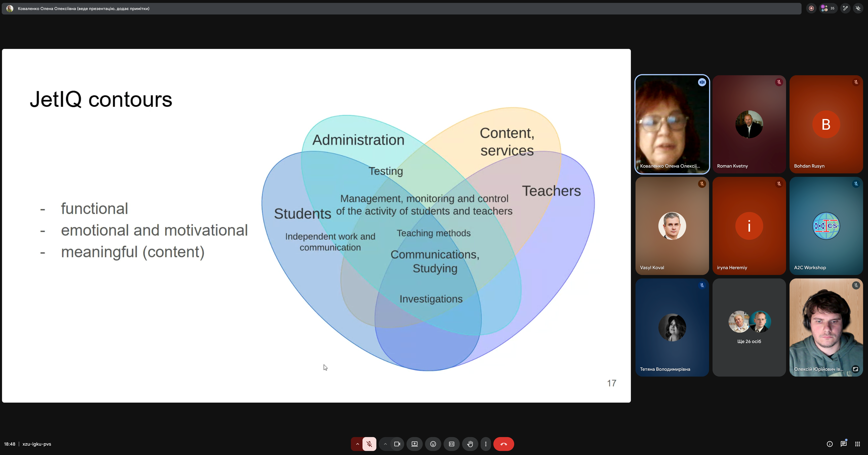Unmute the microphone
868x455 pixels.
pos(369,444)
